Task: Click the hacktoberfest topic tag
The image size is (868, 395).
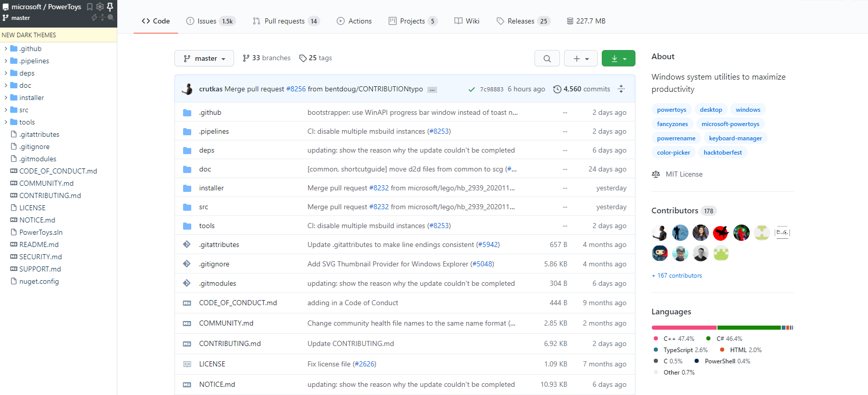Action: (723, 153)
